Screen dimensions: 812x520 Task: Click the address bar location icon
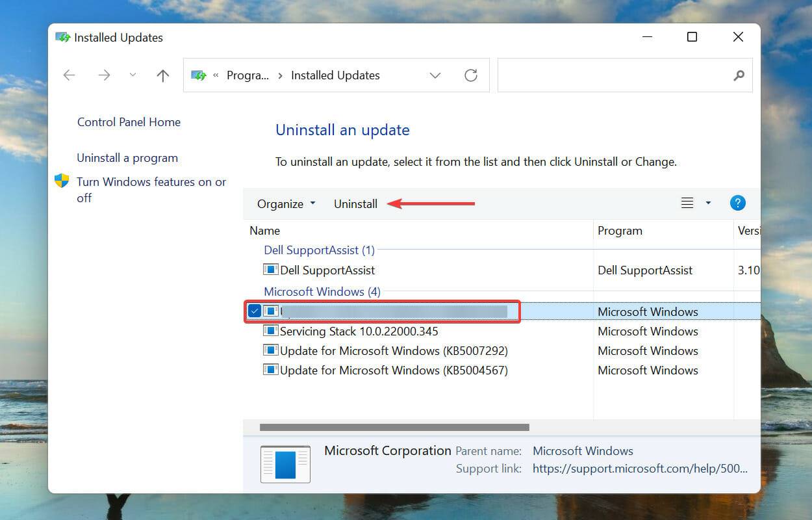199,75
